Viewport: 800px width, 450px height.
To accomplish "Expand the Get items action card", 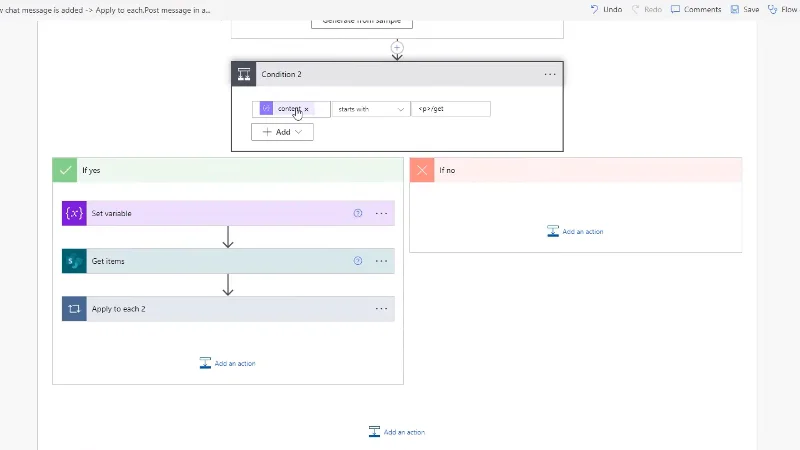I will pyautogui.click(x=228, y=261).
